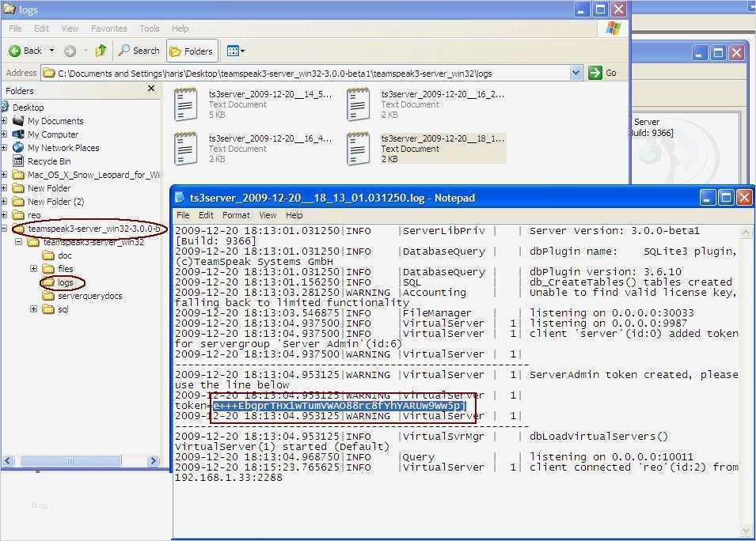Viewport: 756px width, 541px height.
Task: Select New Folder in the tree
Action: [49, 188]
